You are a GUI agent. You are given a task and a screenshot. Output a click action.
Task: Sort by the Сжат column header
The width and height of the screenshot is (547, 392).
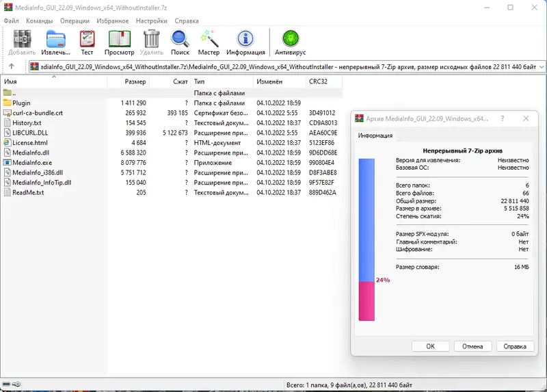(170, 81)
